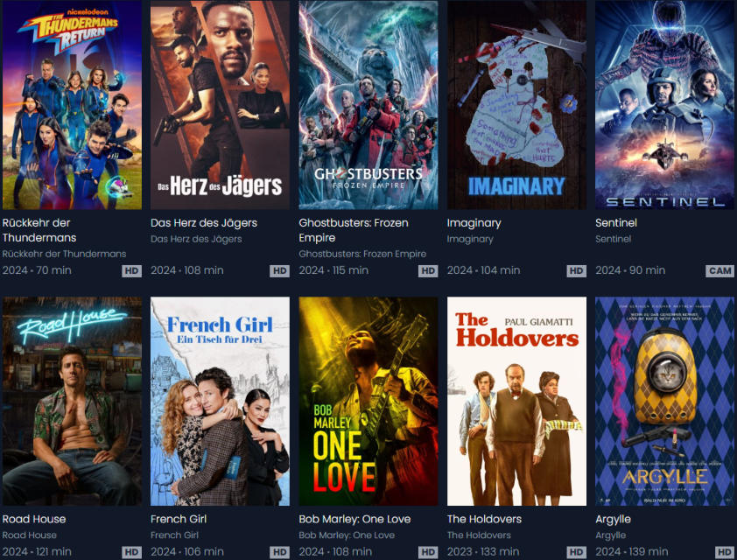
Task: Click The Holdovers title text
Action: coord(484,519)
